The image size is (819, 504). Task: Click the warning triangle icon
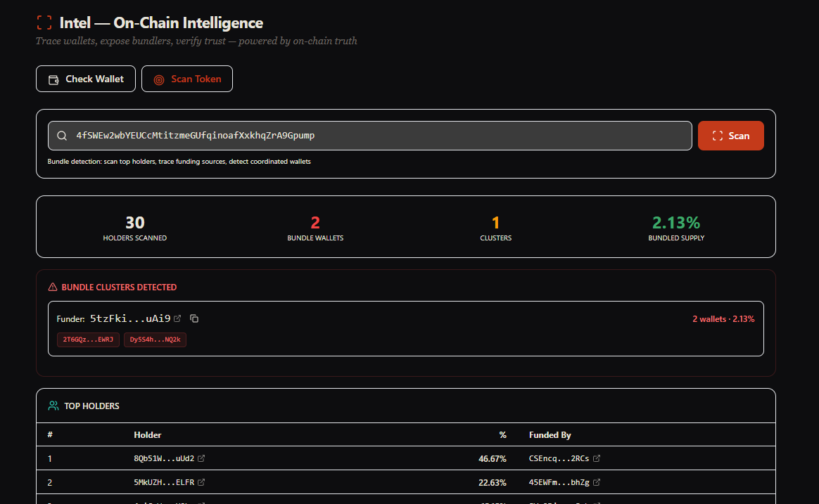tap(53, 287)
